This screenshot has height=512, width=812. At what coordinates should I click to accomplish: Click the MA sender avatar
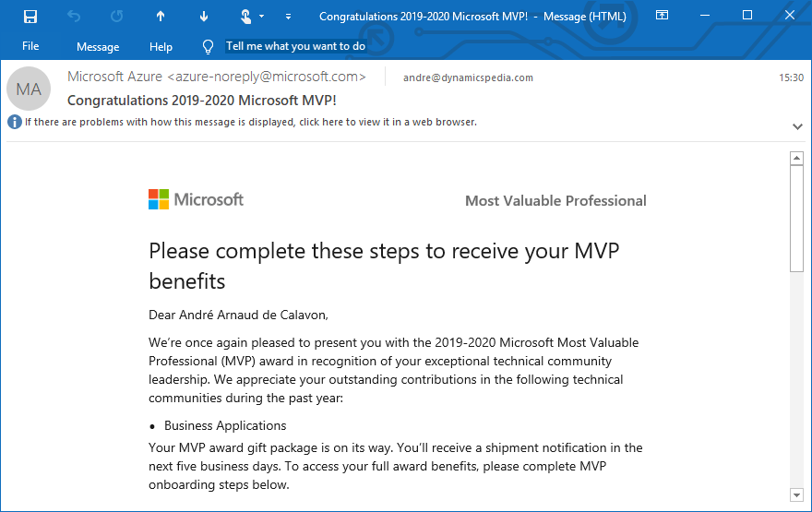pyautogui.click(x=29, y=89)
